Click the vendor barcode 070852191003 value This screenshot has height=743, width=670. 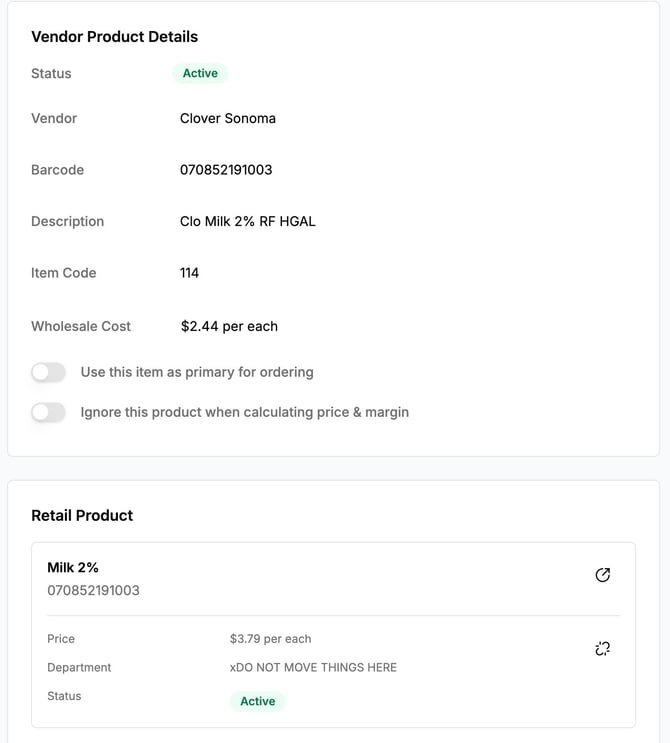click(x=226, y=170)
